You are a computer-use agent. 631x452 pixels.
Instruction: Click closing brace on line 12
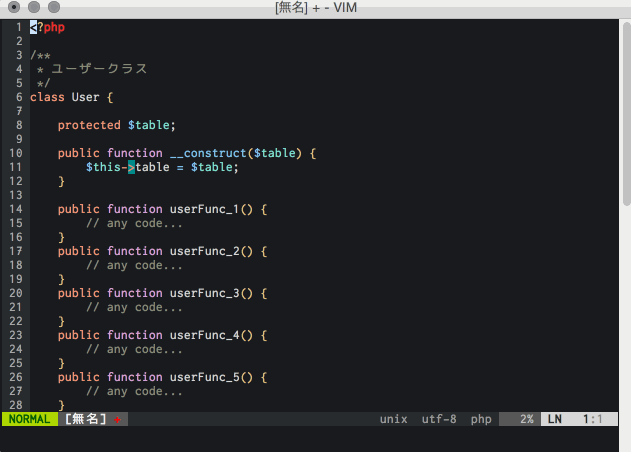coord(61,182)
